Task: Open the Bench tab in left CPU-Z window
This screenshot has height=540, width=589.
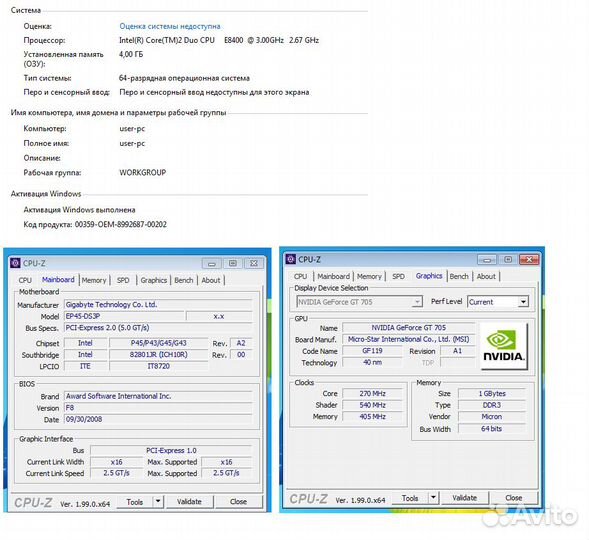Action: [x=184, y=280]
